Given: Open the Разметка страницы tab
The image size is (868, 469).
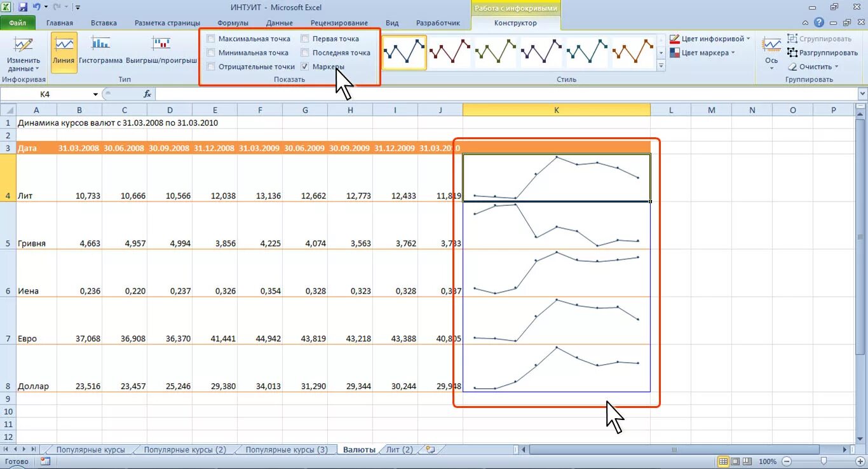Looking at the screenshot, I should [x=168, y=23].
